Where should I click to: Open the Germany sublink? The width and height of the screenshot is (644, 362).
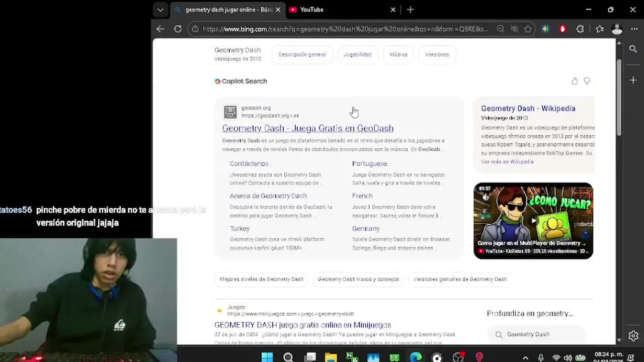coord(366,228)
